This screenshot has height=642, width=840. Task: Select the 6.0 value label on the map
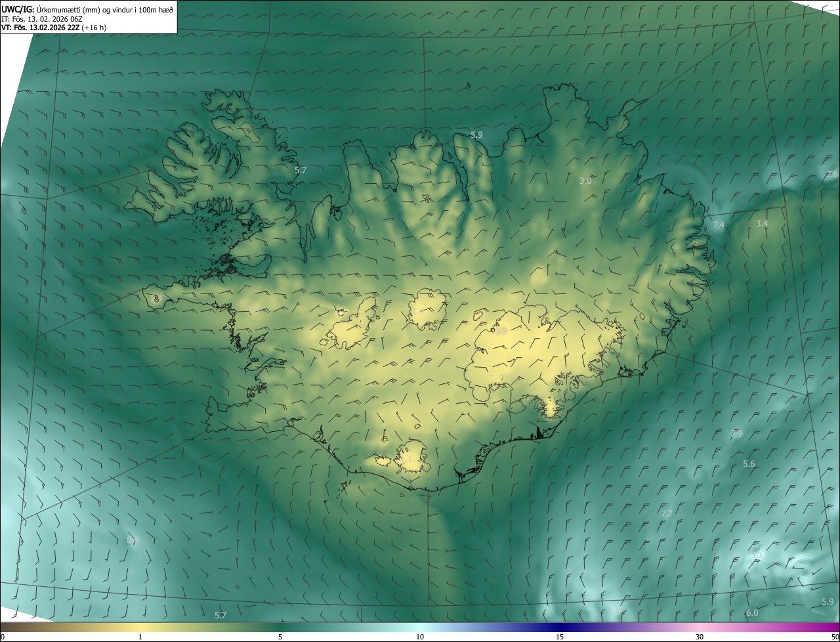pos(752,613)
